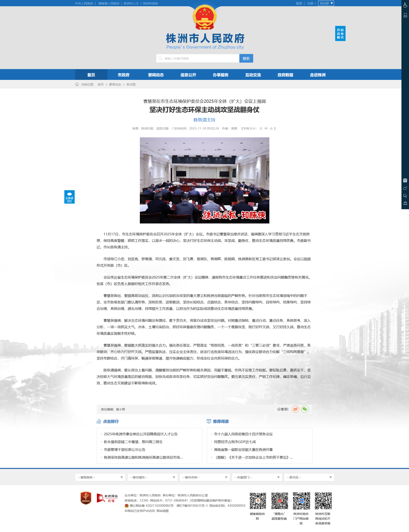The width and height of the screenshot is (409, 532).
Task: Set font size to 大 (large)
Action: 261,128
